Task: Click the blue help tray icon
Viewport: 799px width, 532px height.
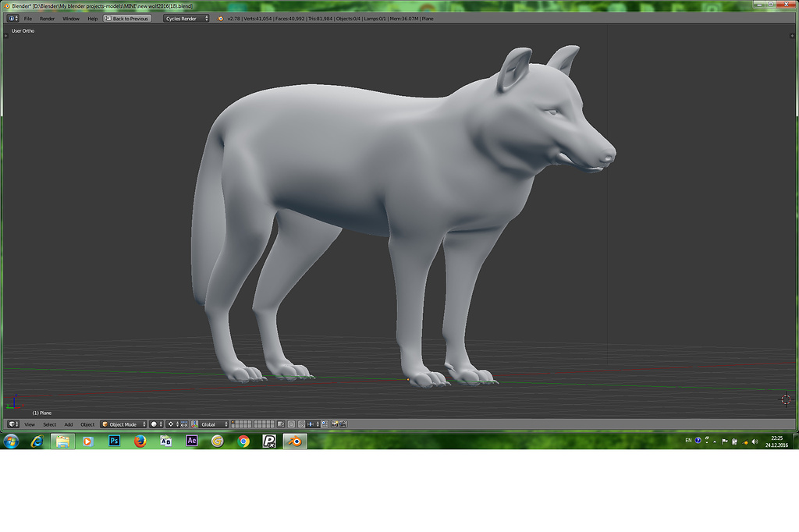Action: (698, 441)
